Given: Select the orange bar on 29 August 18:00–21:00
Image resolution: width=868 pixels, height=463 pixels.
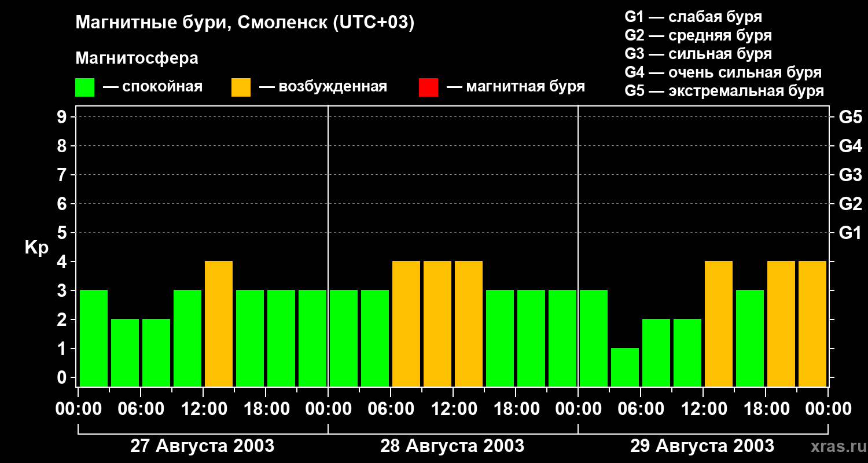Looking at the screenshot, I should click(x=781, y=324).
